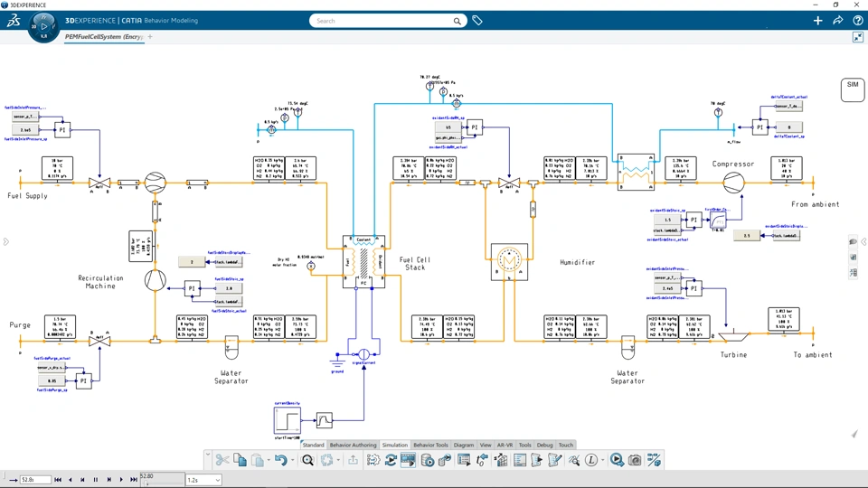The image size is (868, 488).
Task: Toggle the animation player film icon
Action: [x=409, y=460]
